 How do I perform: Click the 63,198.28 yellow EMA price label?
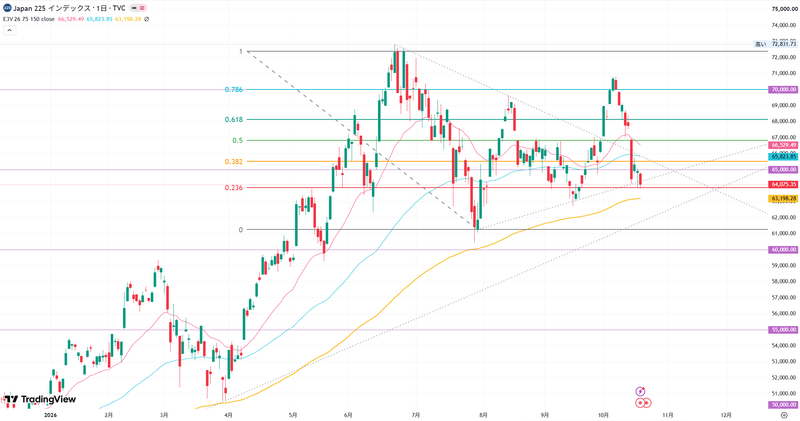coord(783,198)
